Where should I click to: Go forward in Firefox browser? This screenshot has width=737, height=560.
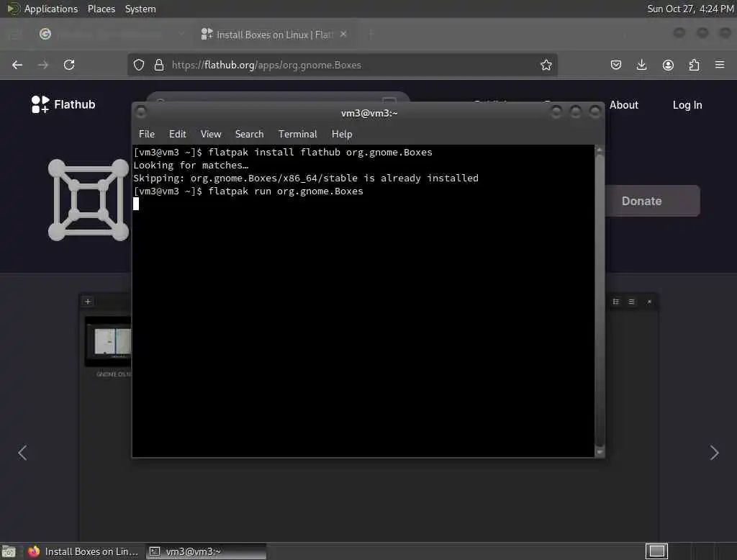[43, 65]
